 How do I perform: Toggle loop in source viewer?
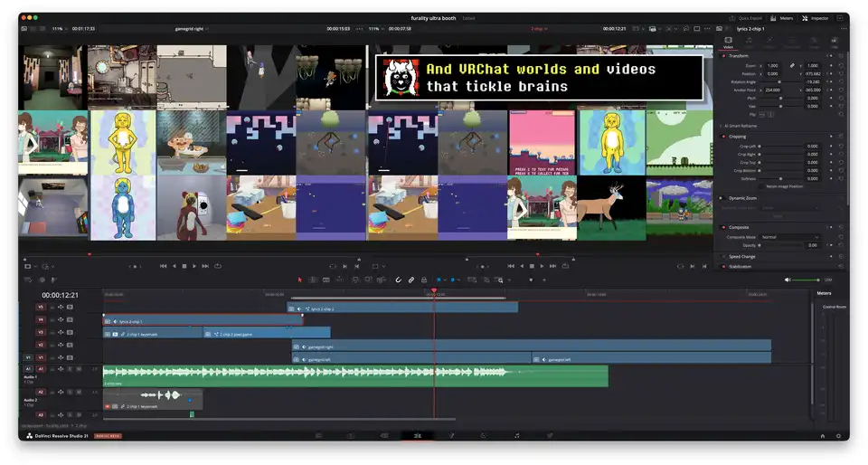pyautogui.click(x=218, y=266)
